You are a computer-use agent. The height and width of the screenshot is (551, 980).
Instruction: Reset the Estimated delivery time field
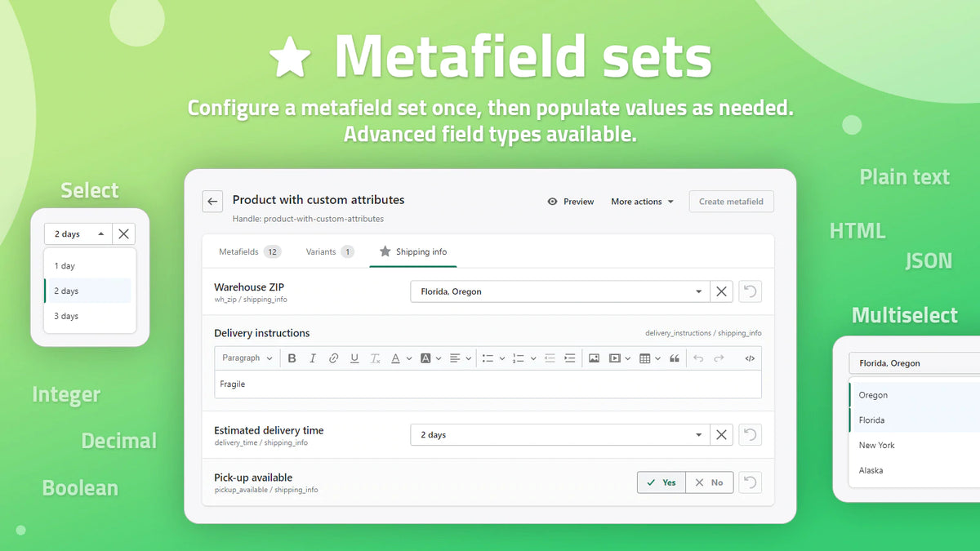(x=750, y=435)
